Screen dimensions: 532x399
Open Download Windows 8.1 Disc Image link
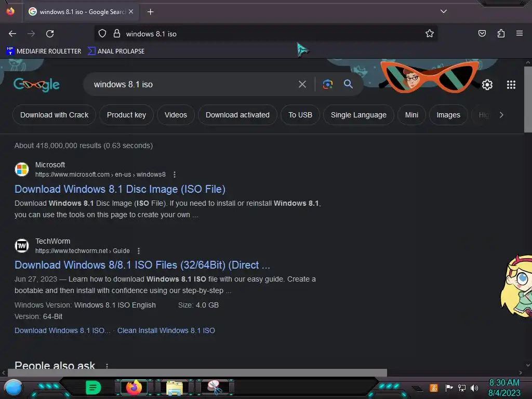120,189
